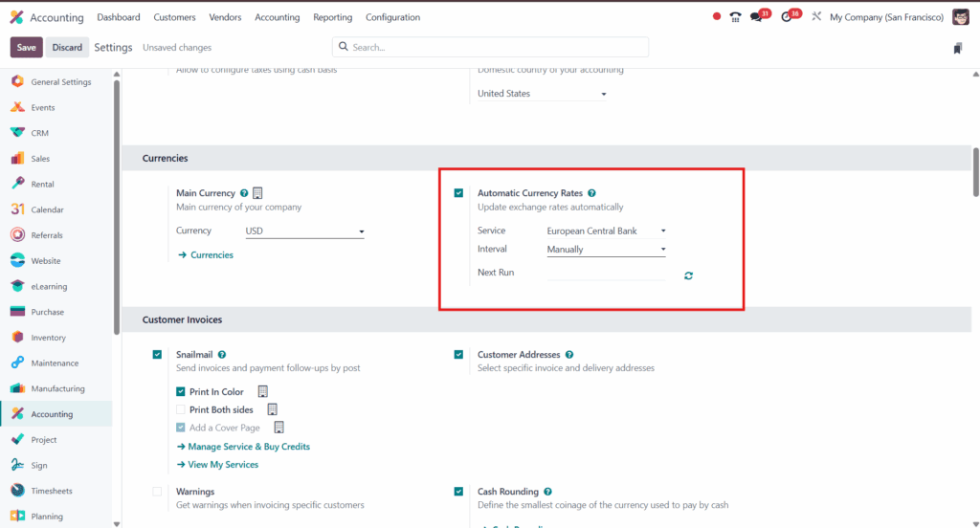Click the Accounting app logo in navbar

[16, 17]
